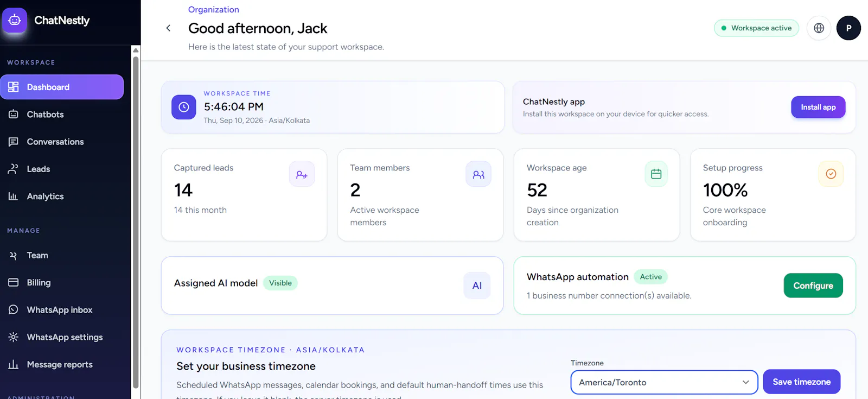Open the WhatsApp inbox menu item

click(62, 310)
